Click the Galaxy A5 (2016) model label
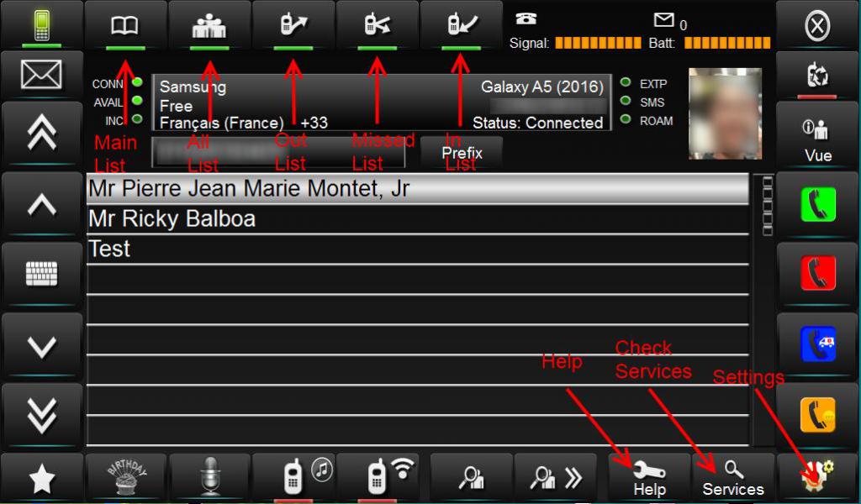This screenshot has height=504, width=861. click(x=542, y=87)
